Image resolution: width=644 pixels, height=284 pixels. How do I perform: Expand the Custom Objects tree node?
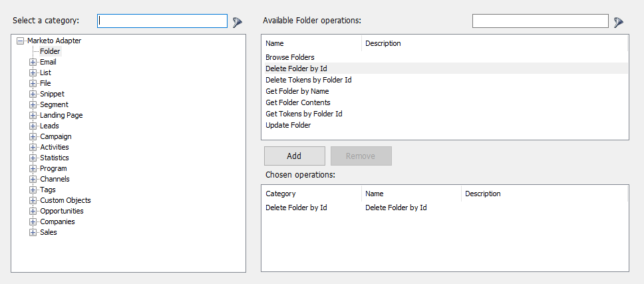tap(33, 200)
